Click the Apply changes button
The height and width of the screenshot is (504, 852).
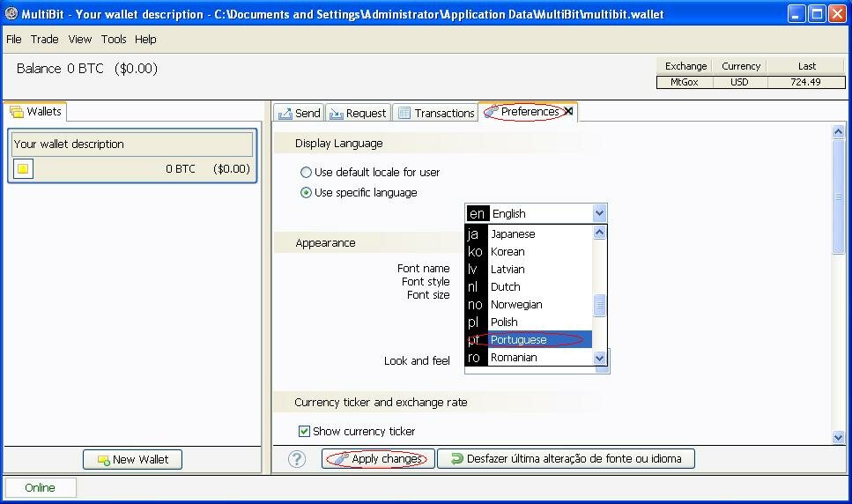point(378,459)
